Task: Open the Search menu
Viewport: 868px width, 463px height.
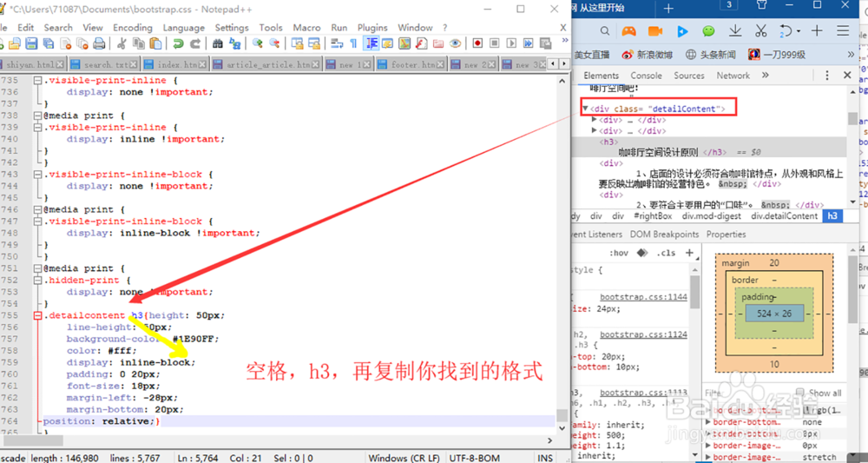Action: click(58, 27)
